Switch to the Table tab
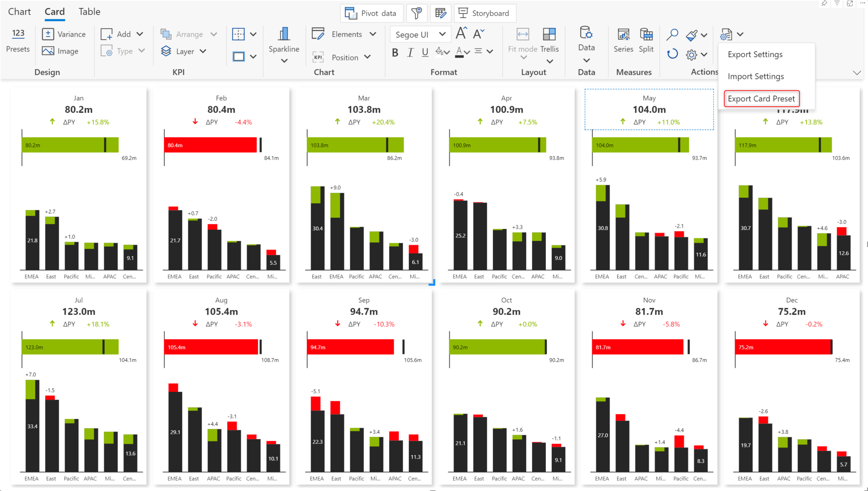The height and width of the screenshot is (491, 868). (x=89, y=12)
